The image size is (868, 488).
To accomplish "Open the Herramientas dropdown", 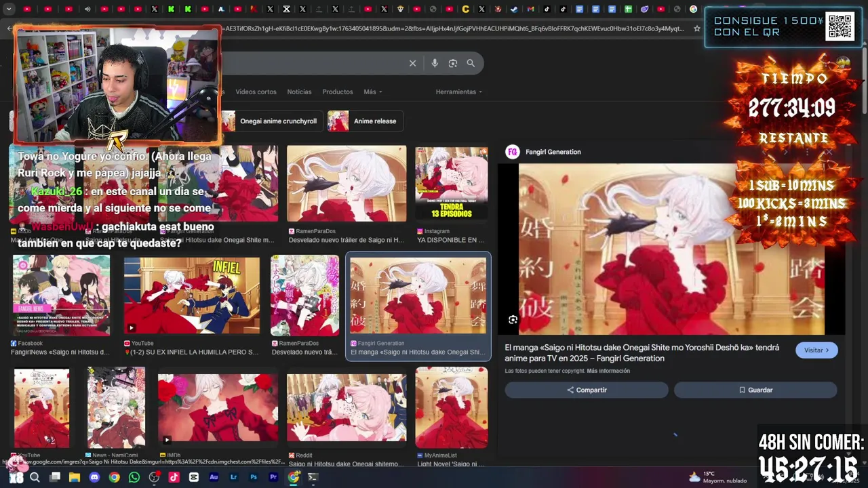I will click(x=459, y=91).
